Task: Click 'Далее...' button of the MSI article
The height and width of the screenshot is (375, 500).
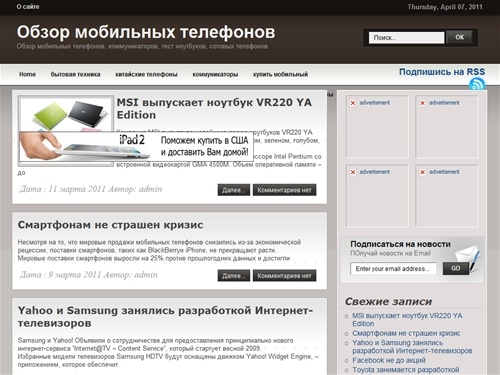Action: coord(234,190)
